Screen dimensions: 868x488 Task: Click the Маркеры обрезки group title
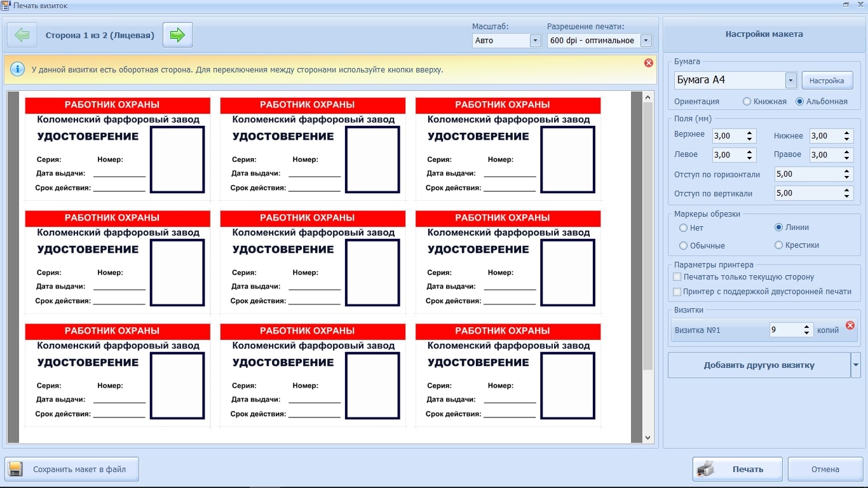pos(707,213)
